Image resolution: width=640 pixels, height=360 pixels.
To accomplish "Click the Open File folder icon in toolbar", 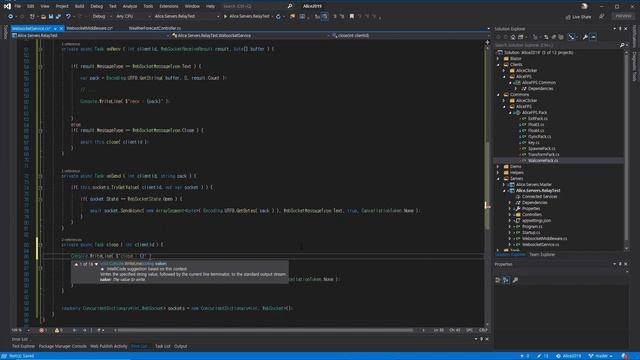I will [43, 16].
